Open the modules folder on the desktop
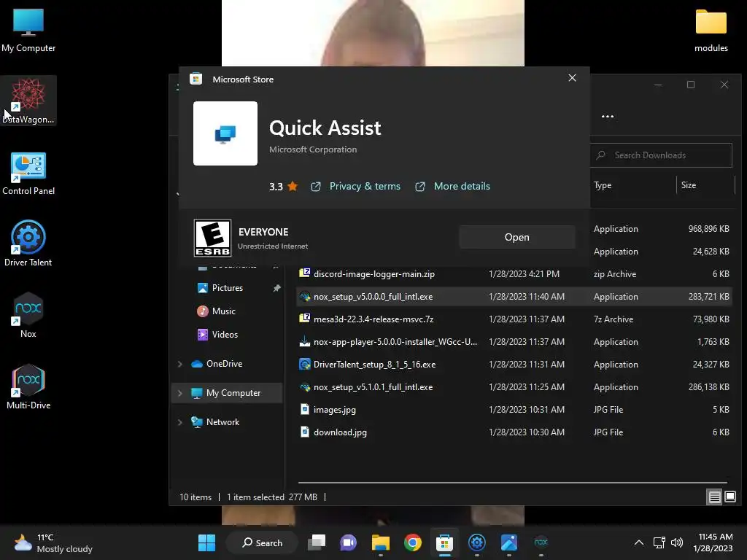Viewport: 747px width, 560px height. click(711, 30)
